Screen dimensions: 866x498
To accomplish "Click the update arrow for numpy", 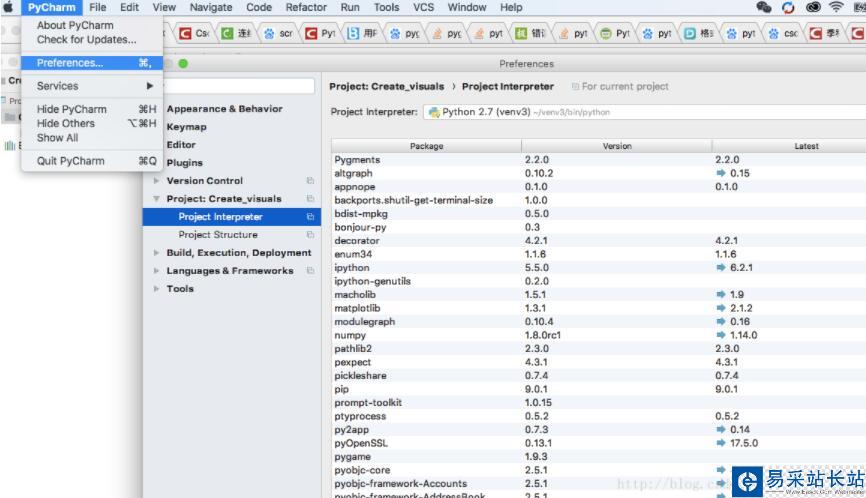I will coord(721,335).
